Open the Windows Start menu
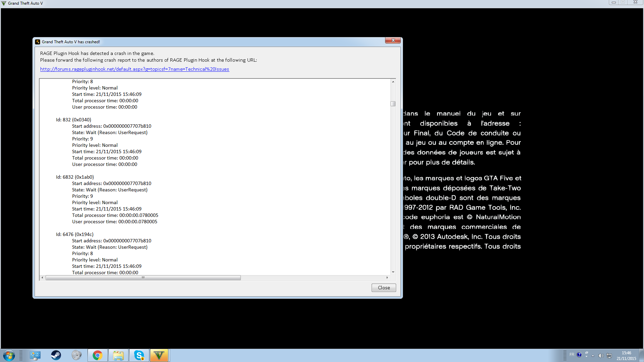The width and height of the screenshot is (644, 362). point(9,355)
